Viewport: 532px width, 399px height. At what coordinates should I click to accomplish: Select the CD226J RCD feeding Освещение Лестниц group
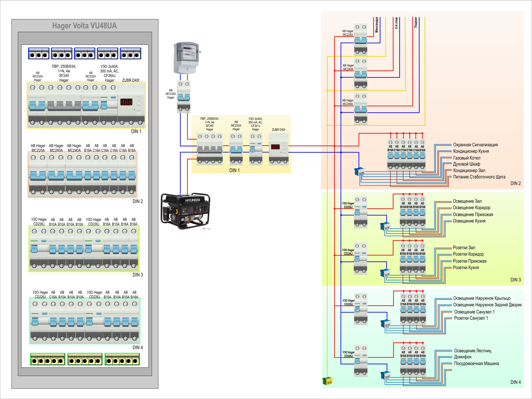(x=361, y=361)
